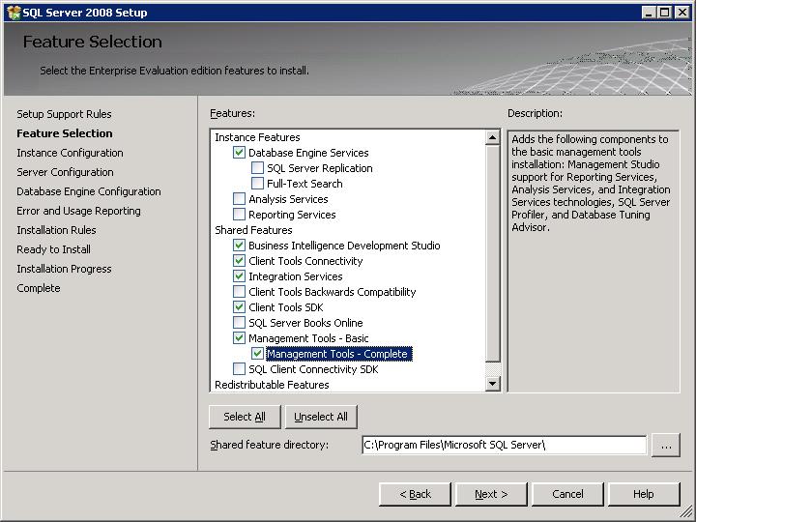This screenshot has height=522, width=812.
Task: Open the Help button
Action: (644, 494)
